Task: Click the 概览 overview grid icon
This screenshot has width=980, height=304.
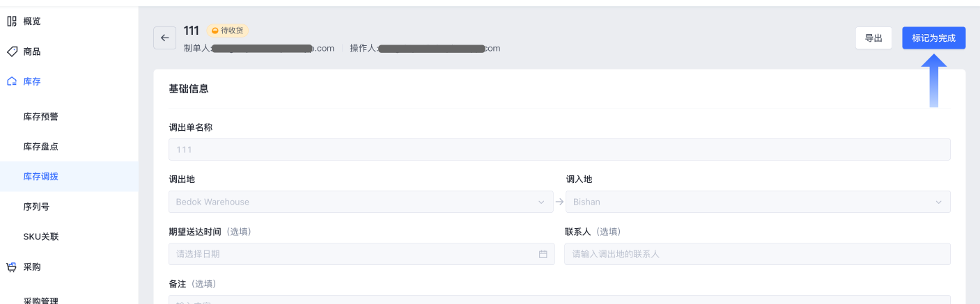Action: coord(12,22)
